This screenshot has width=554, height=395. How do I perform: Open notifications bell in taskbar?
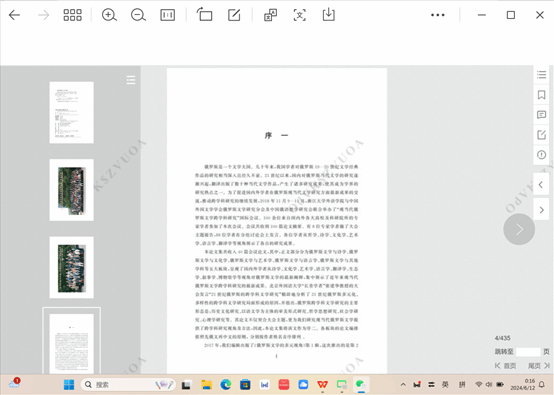tap(542, 384)
